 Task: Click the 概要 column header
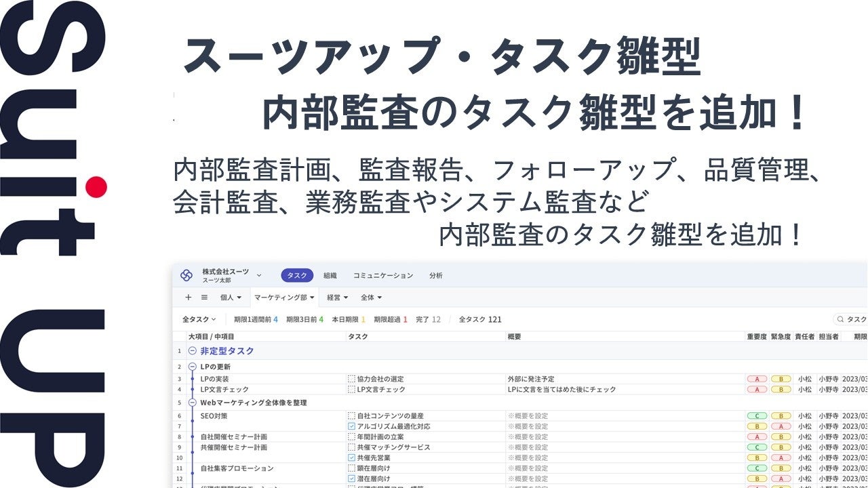pyautogui.click(x=515, y=337)
